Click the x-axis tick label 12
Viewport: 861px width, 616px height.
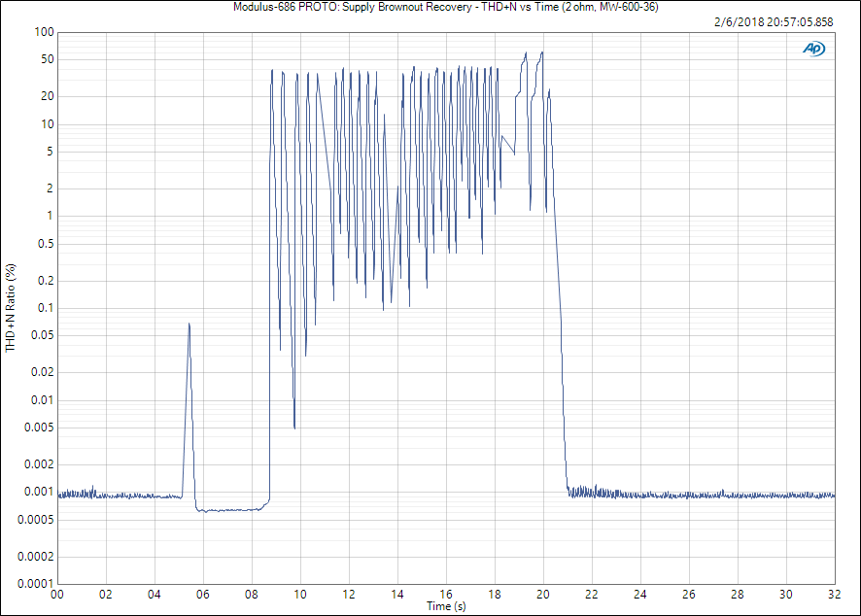tap(349, 595)
